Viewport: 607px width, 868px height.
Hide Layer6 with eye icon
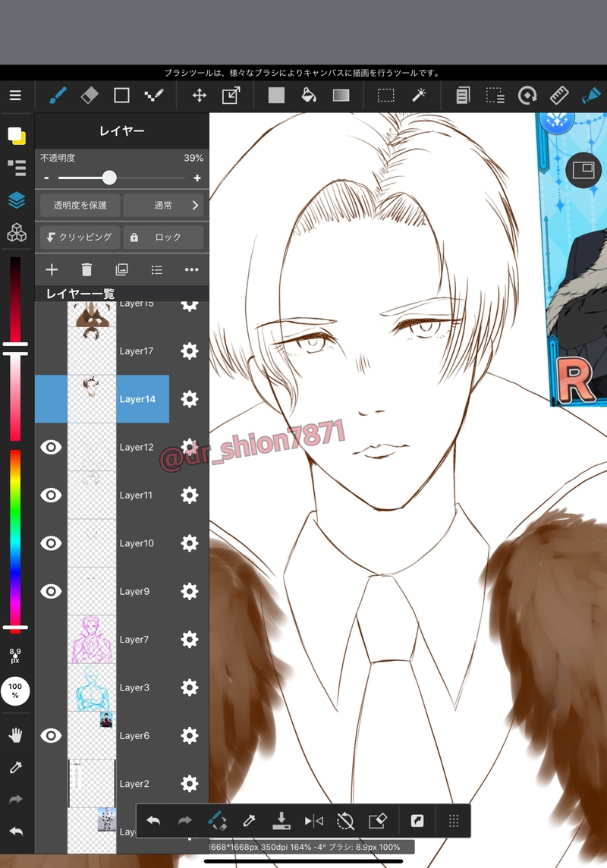pos(51,735)
